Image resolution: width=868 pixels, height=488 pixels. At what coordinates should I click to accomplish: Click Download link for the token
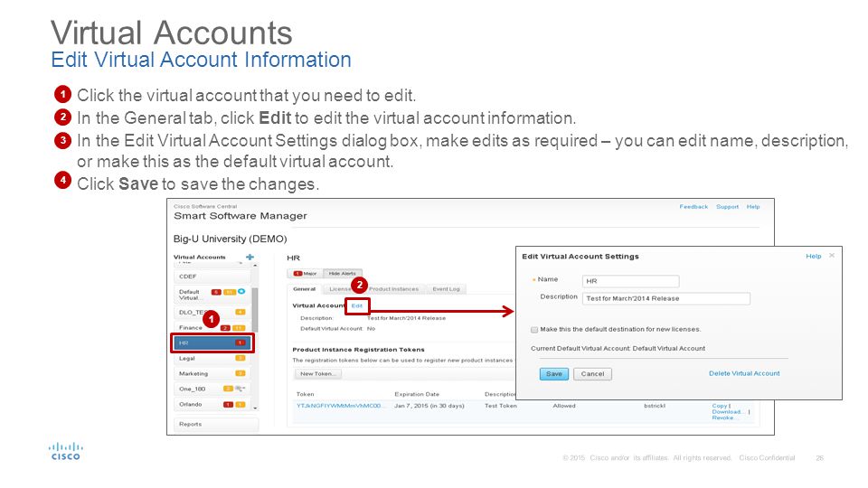[729, 412]
